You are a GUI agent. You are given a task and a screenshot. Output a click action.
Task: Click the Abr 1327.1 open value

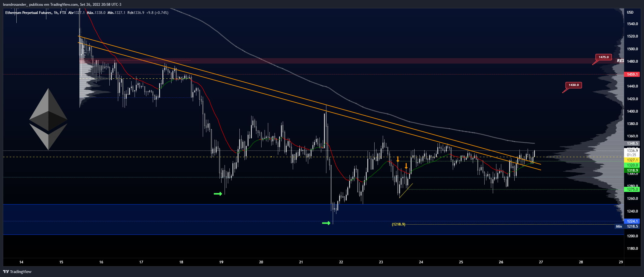pyautogui.click(x=76, y=13)
